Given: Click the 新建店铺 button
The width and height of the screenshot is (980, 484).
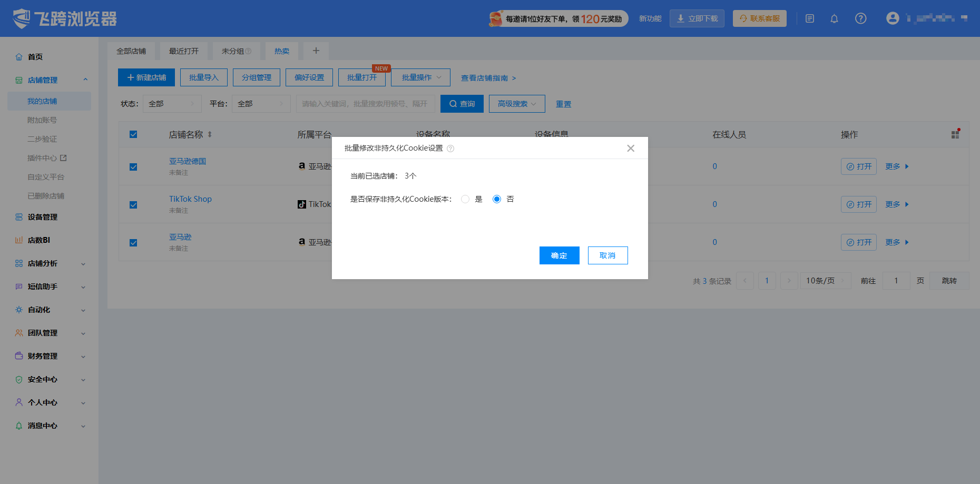Looking at the screenshot, I should [x=146, y=77].
